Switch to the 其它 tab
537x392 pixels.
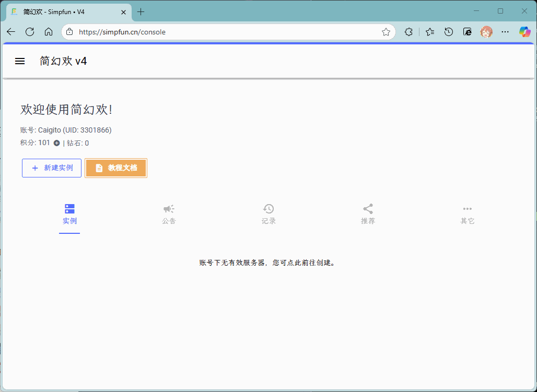468,215
